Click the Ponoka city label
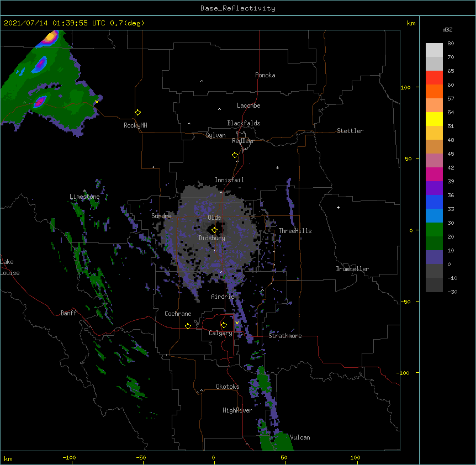 click(x=265, y=75)
